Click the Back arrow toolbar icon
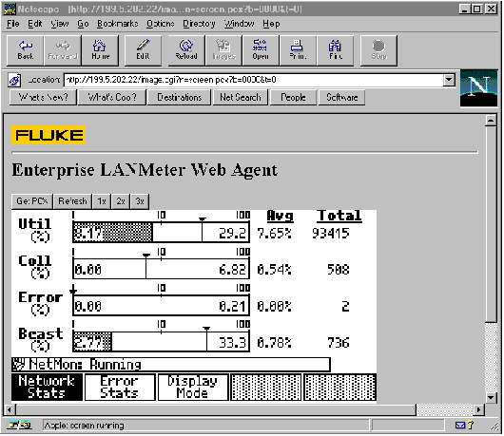Image resolution: width=504 pixels, height=436 pixels. pos(26,50)
